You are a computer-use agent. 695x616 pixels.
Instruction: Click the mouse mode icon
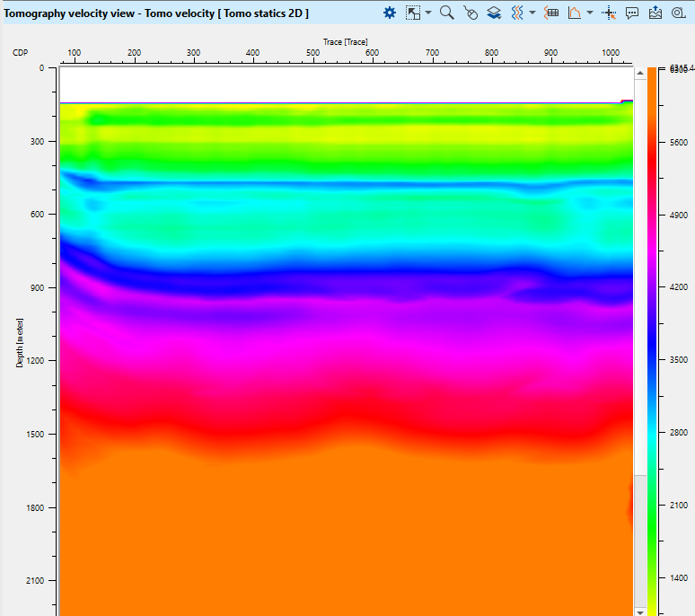(x=471, y=13)
